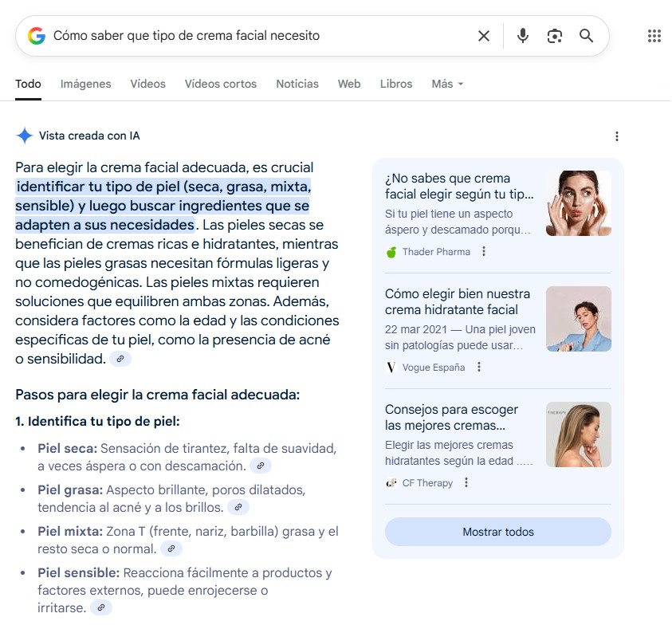672x629 pixels.
Task: Click the Google logo
Action: [36, 35]
